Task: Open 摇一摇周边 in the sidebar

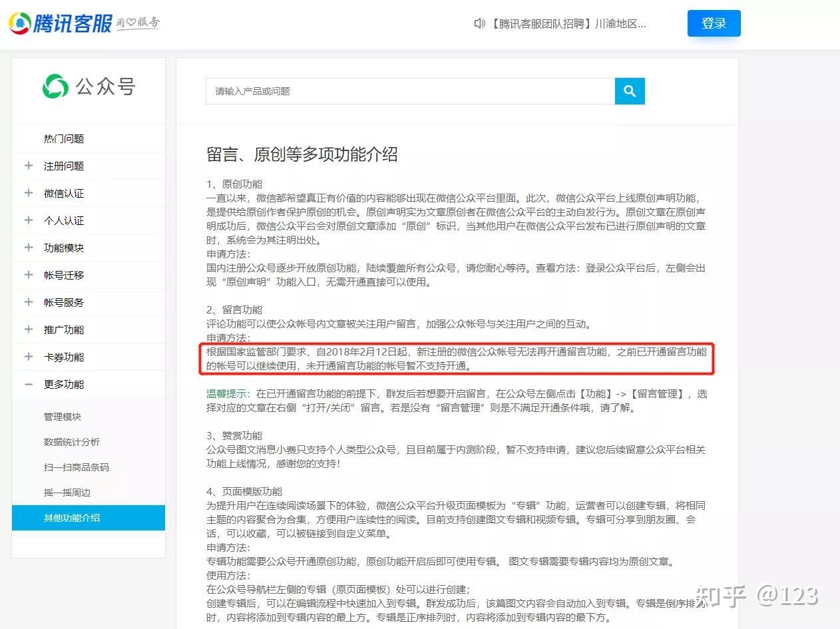Action: pyautogui.click(x=66, y=493)
